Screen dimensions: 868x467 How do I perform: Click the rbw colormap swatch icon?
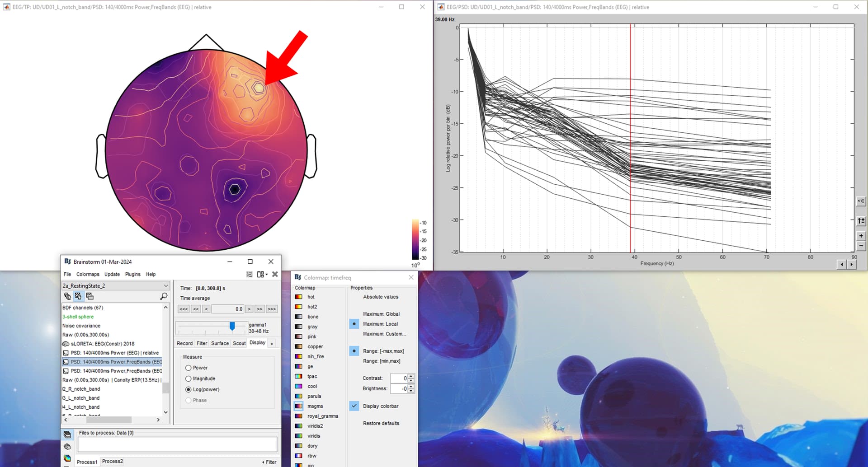[298, 456]
